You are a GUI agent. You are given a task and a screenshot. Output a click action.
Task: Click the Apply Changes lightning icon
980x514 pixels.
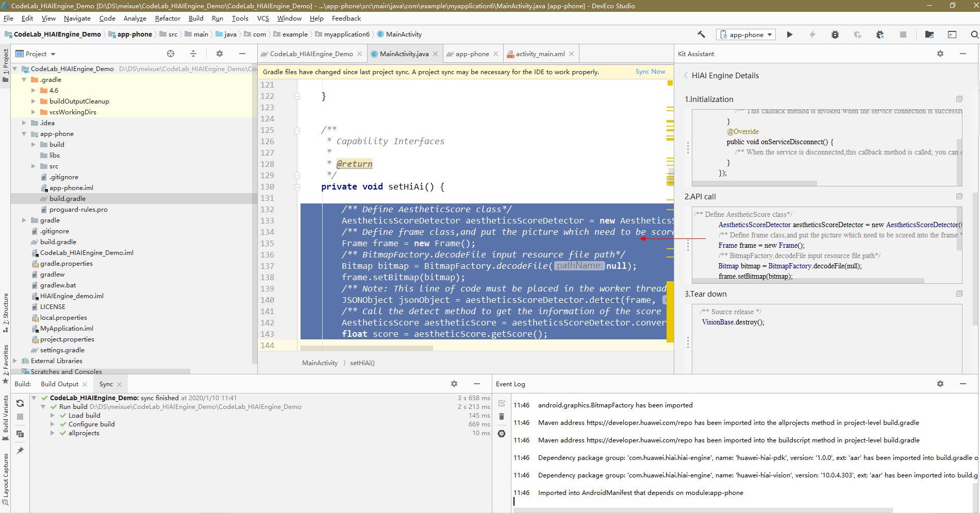(x=812, y=35)
